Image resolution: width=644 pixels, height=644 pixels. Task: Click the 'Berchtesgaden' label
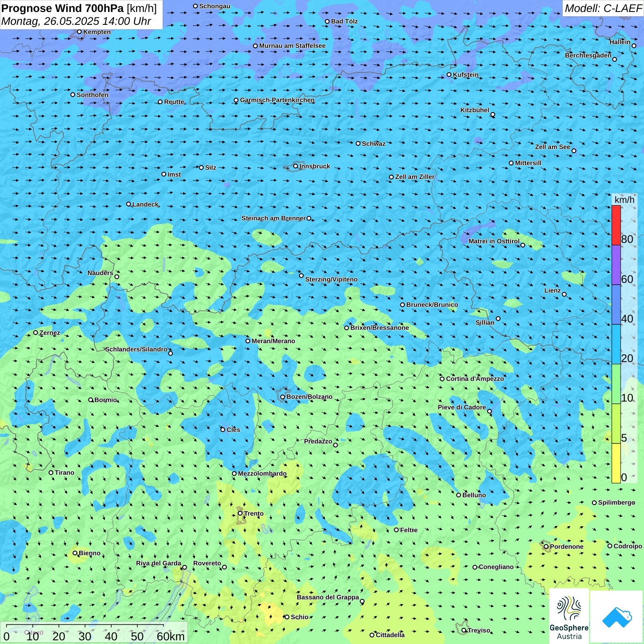click(x=588, y=55)
